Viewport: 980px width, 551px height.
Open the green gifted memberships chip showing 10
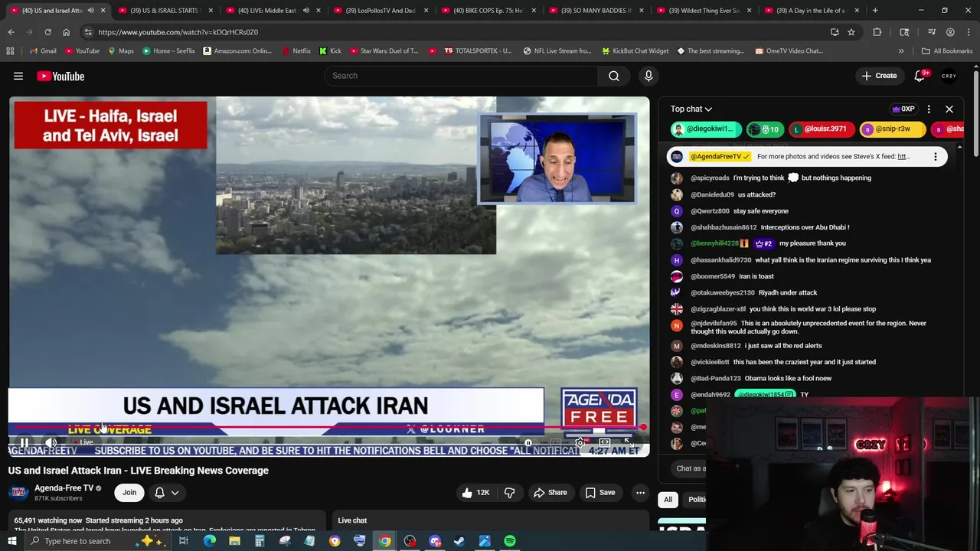coord(764,129)
